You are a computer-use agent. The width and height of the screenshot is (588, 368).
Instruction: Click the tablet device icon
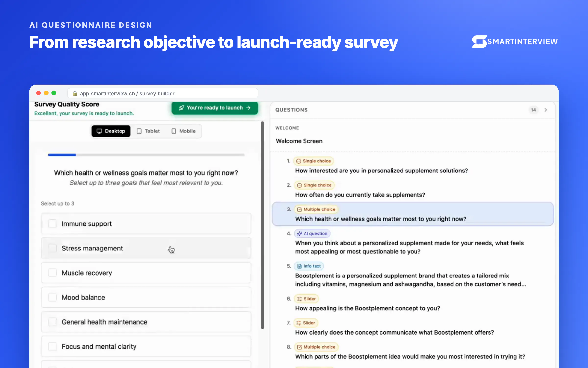(x=139, y=131)
